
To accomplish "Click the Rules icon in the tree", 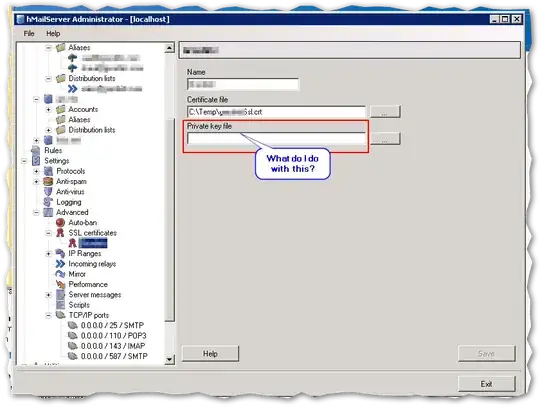I will [35, 150].
